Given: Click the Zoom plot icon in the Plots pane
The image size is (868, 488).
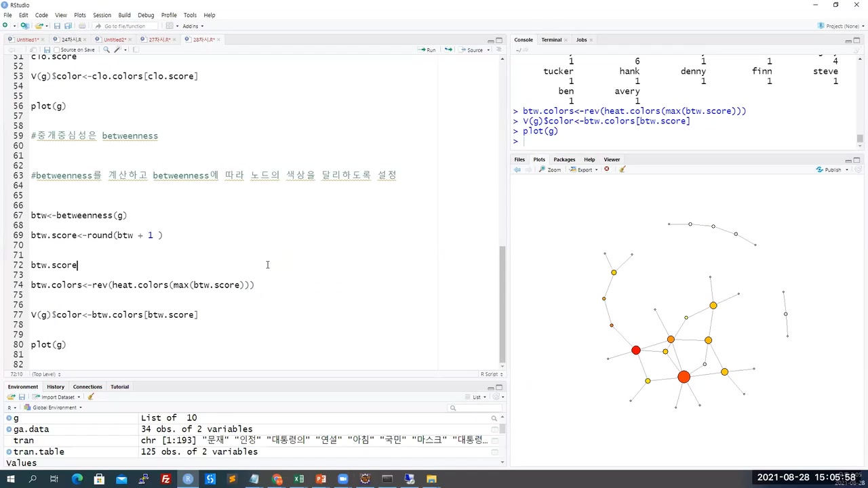Looking at the screenshot, I should 550,170.
